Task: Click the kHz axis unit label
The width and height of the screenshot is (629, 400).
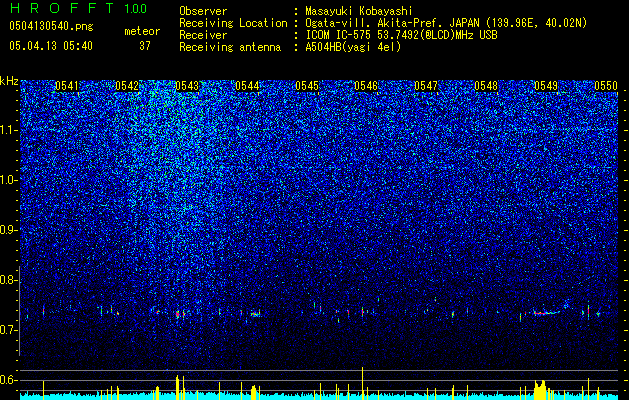Action: tap(9, 81)
